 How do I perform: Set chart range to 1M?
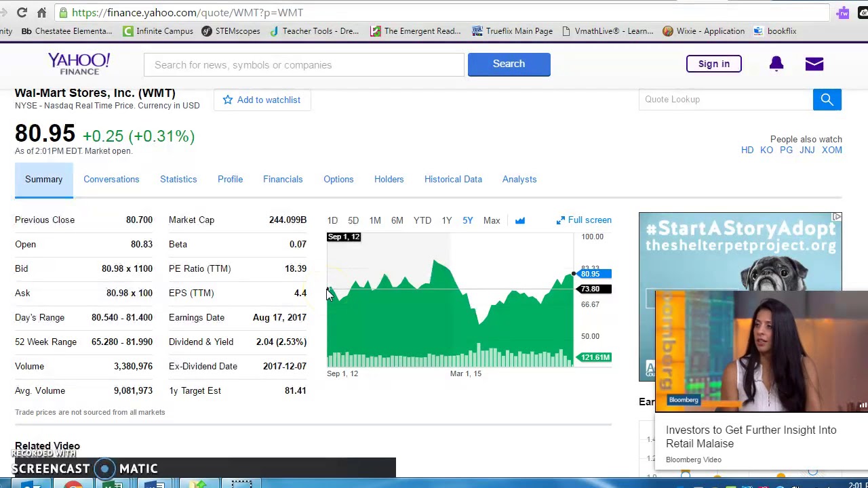tap(375, 220)
